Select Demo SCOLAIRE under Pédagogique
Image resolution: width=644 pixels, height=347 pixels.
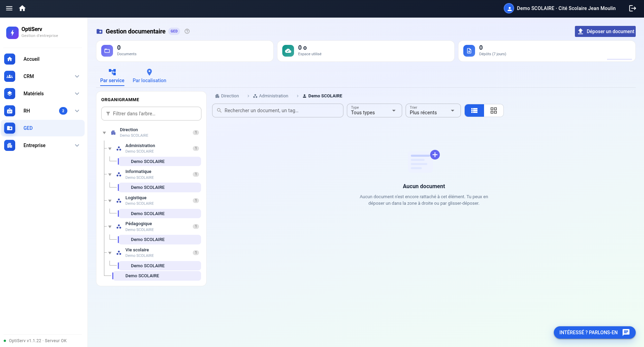tap(159, 240)
